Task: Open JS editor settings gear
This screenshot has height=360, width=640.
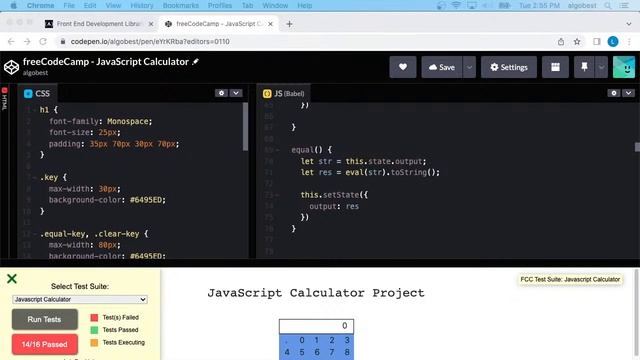Action: [614, 93]
